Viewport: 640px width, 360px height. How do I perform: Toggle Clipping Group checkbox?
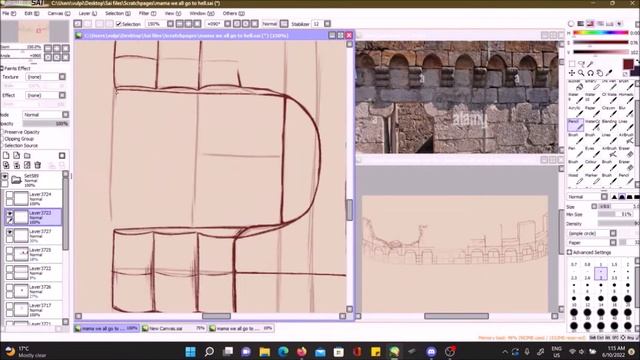(x=2, y=139)
